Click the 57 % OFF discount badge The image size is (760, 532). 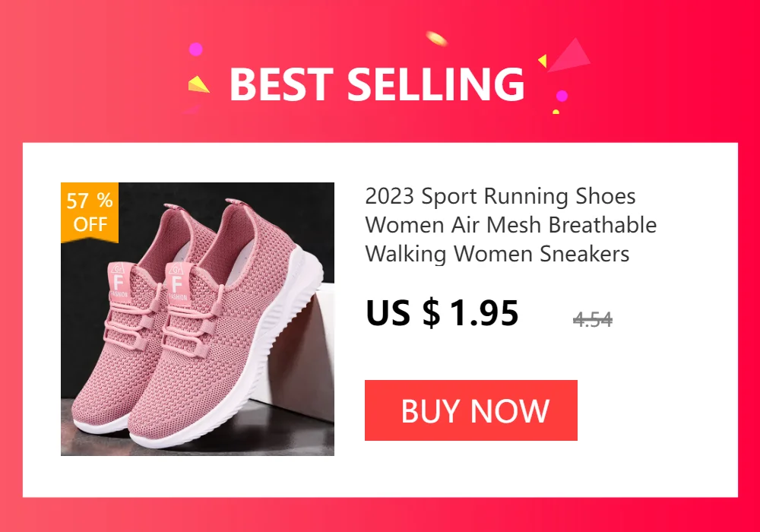click(x=90, y=212)
